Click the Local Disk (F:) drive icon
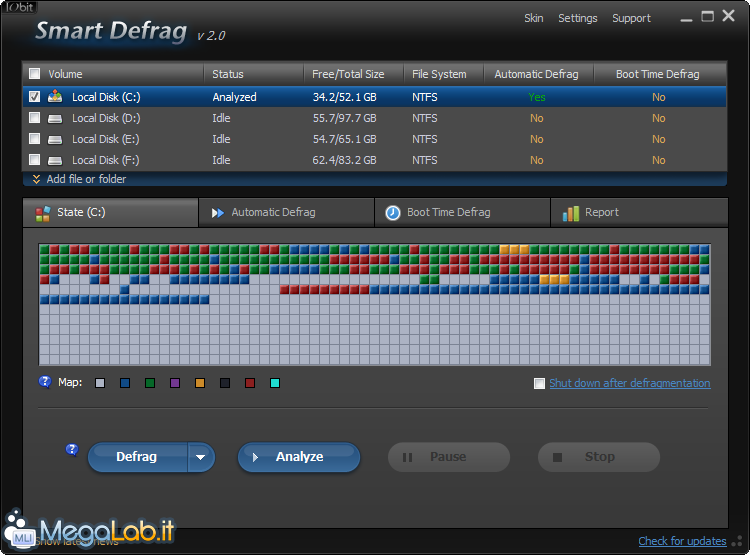 (55, 160)
